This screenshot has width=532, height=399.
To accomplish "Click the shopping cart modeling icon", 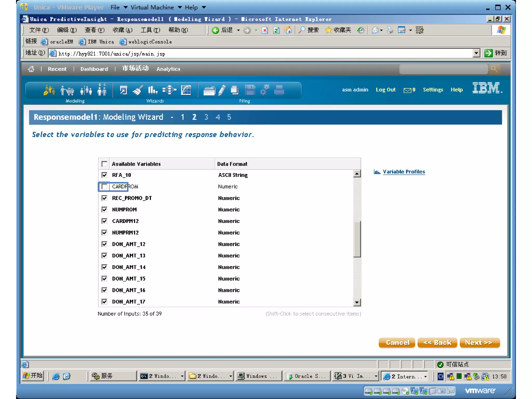I will pyautogui.click(x=67, y=91).
